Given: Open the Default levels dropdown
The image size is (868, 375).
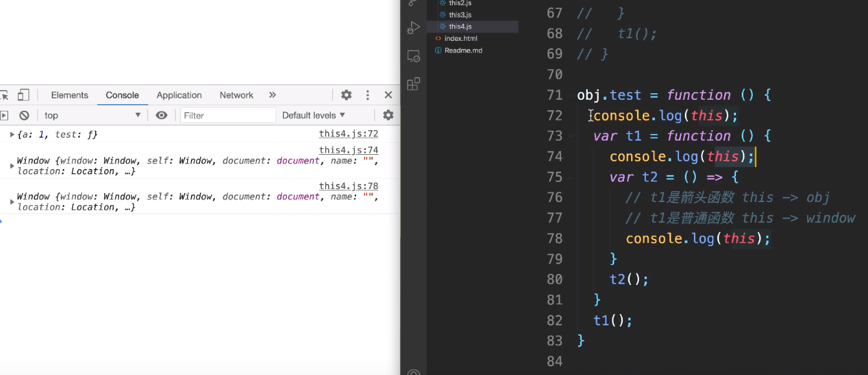Looking at the screenshot, I should pyautogui.click(x=314, y=115).
